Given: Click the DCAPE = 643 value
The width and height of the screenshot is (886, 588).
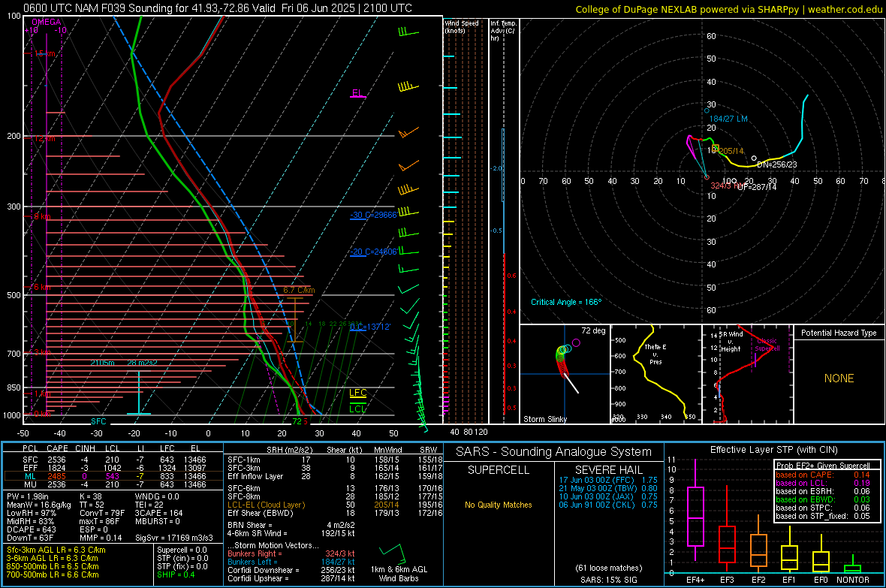Looking at the screenshot, I should point(31,529).
